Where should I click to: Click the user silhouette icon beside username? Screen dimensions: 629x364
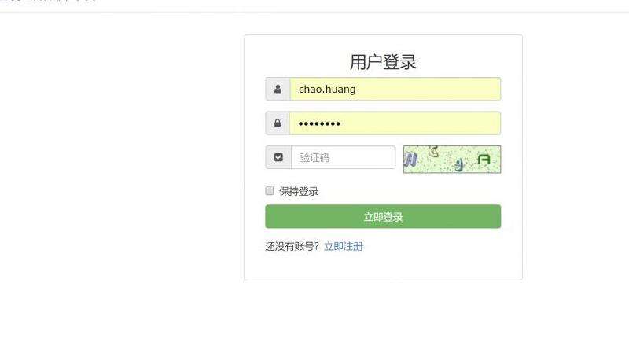(x=278, y=89)
